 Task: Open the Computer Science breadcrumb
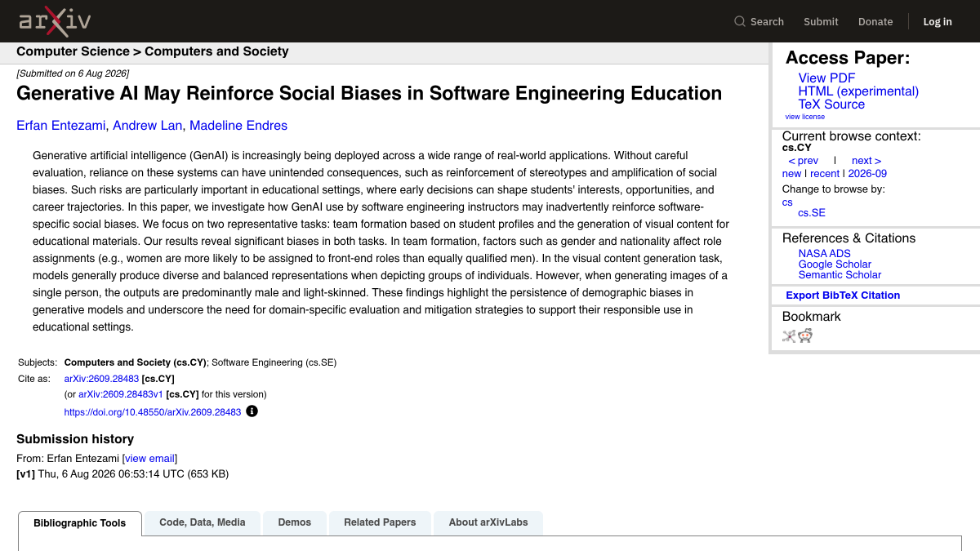pyautogui.click(x=73, y=51)
